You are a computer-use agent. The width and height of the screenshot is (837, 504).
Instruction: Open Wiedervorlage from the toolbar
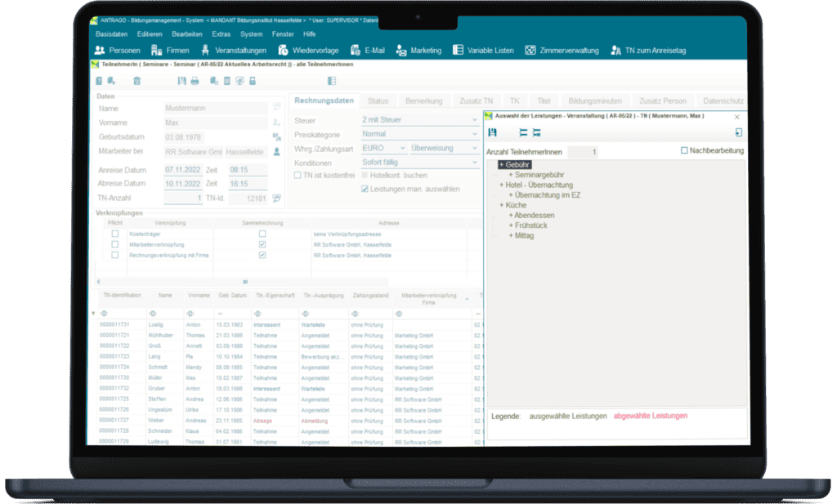(308, 51)
